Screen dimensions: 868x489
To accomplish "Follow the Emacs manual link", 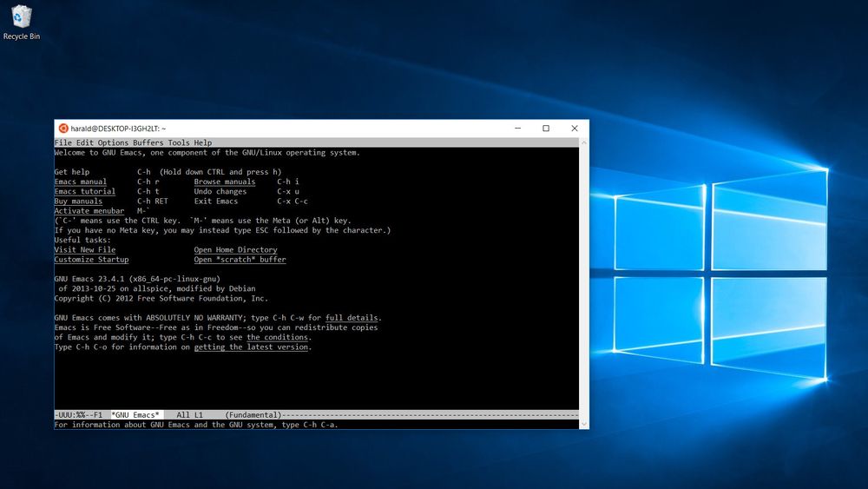I will 80,182.
